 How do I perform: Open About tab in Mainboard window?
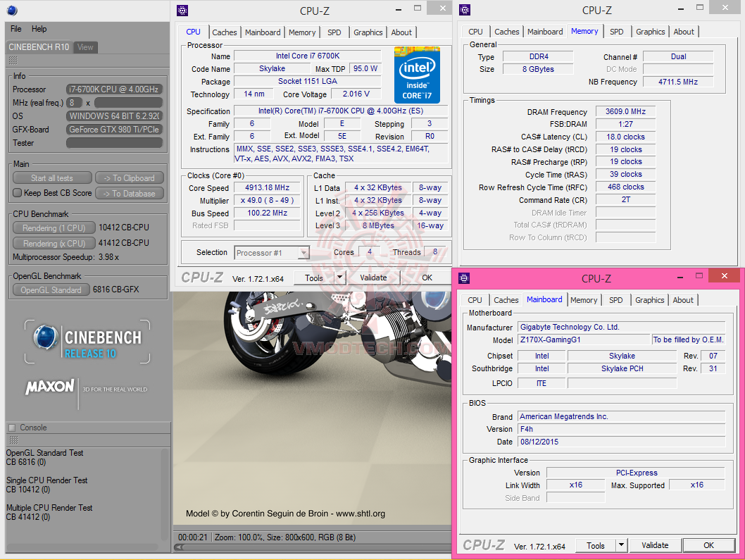point(683,300)
